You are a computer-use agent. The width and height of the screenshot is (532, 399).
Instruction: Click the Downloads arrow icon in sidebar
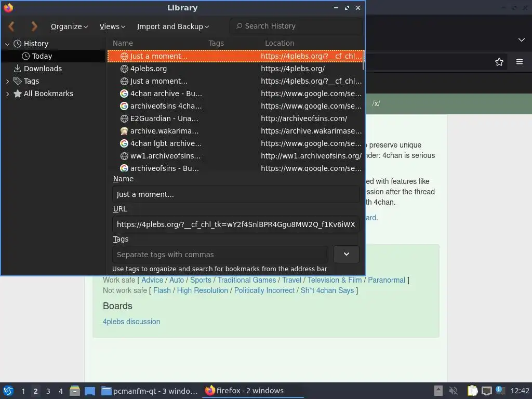pos(17,69)
